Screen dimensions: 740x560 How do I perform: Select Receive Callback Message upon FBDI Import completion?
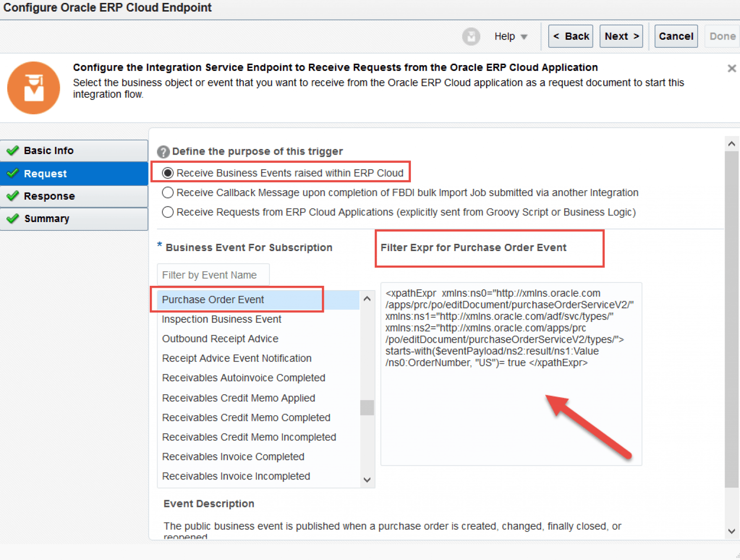167,192
